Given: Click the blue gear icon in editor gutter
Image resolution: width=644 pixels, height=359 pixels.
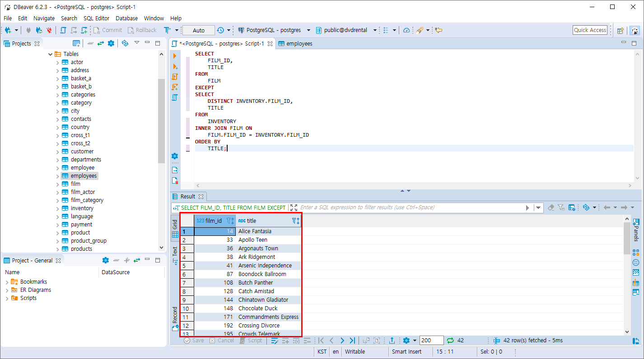Looking at the screenshot, I should click(x=175, y=156).
